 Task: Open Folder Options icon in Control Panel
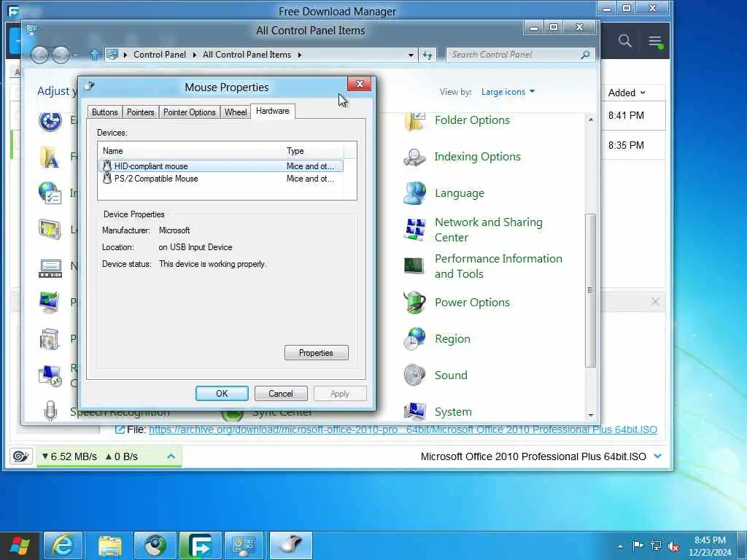[414, 120]
